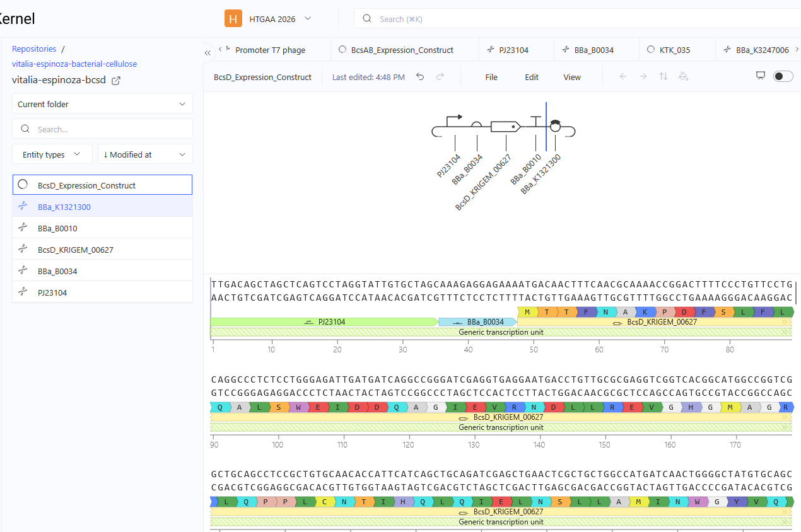Screen dimensions: 801x532
Task: Toggle the switch at toolbar right
Action: 783,76
